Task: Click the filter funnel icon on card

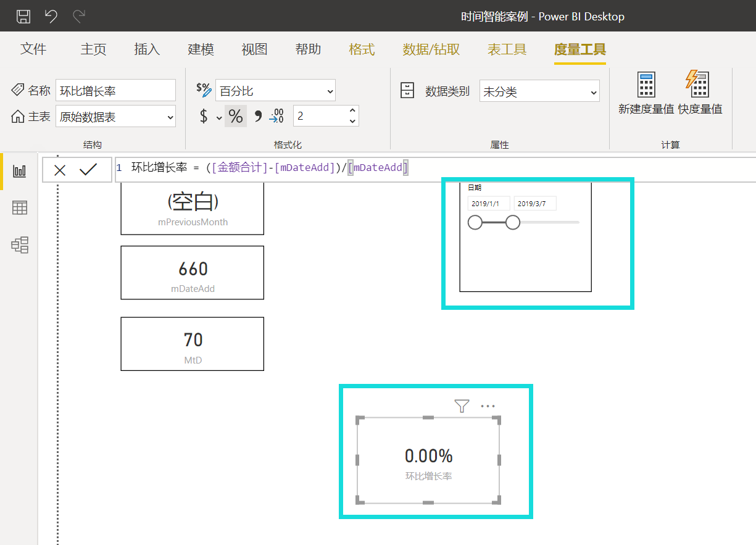Action: pyautogui.click(x=462, y=406)
